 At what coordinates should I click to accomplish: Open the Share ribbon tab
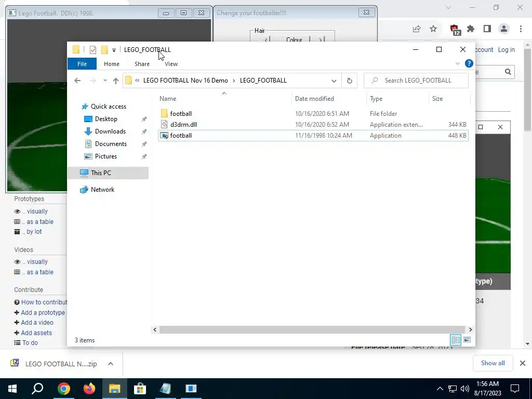tap(142, 64)
